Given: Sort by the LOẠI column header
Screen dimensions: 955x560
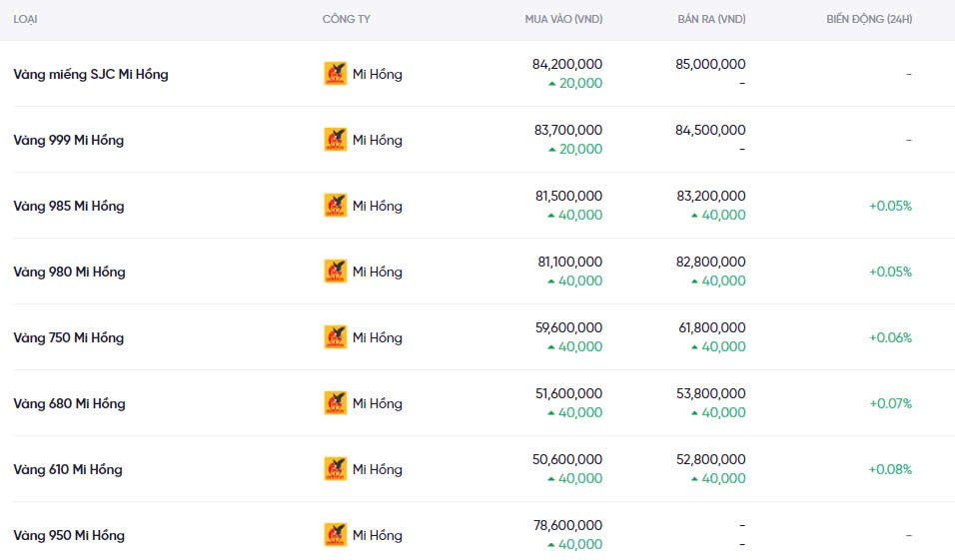Looking at the screenshot, I should tap(26, 20).
